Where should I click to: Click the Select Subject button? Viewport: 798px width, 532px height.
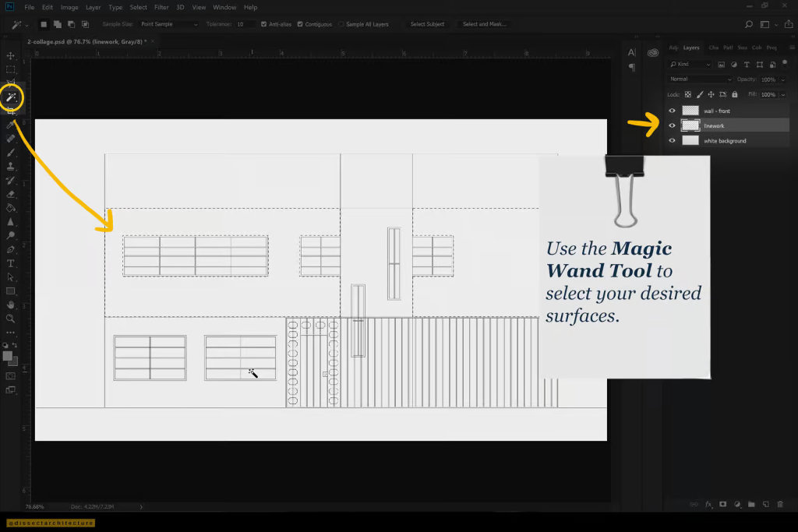click(x=428, y=24)
